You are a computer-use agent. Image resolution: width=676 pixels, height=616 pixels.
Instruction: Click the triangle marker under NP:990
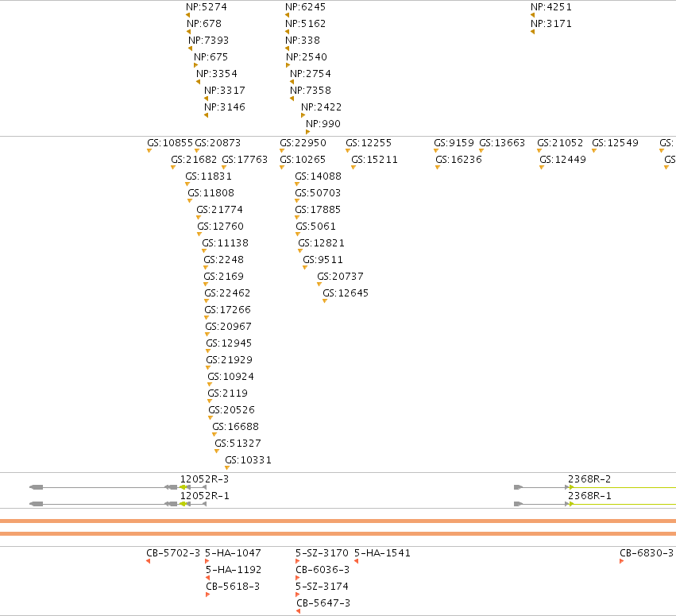coord(308,132)
